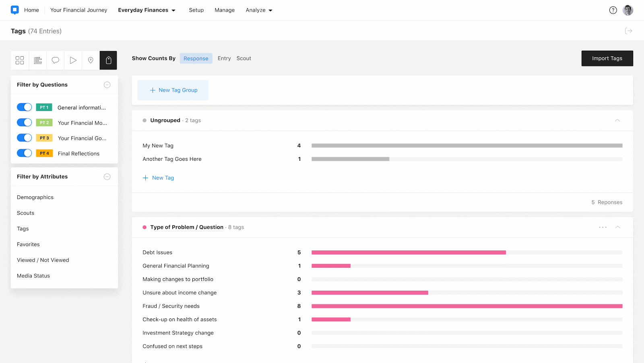Image resolution: width=644 pixels, height=363 pixels.
Task: Open the user profile avatar
Action: 628,10
